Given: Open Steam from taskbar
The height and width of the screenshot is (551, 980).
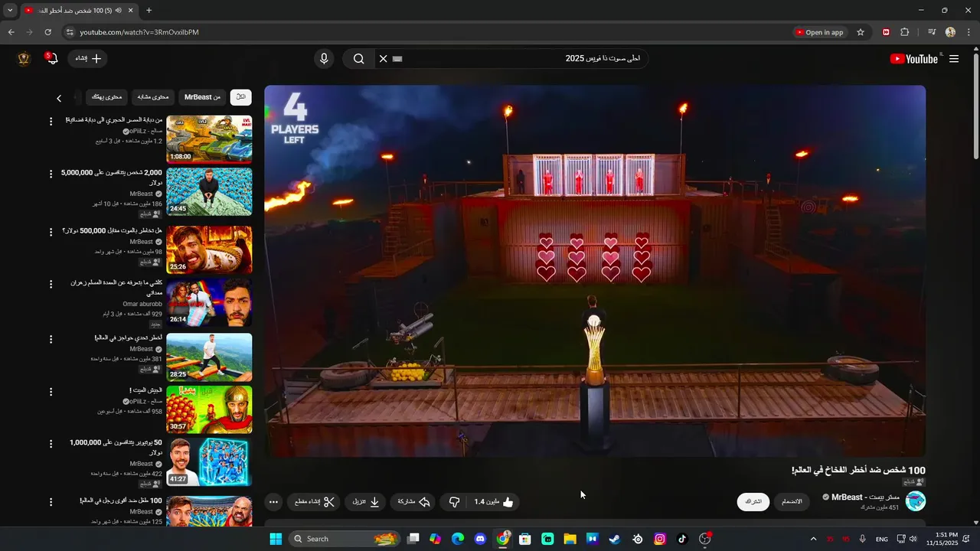Looking at the screenshot, I should coord(614,539).
